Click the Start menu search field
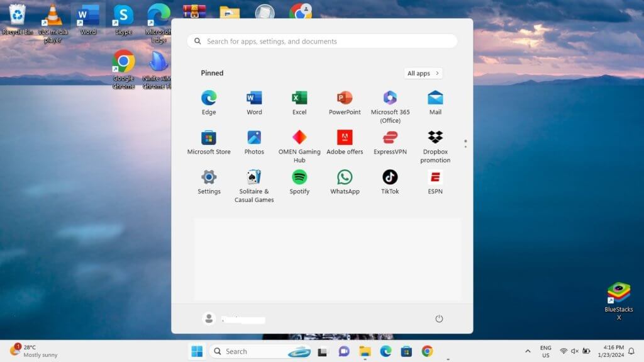This screenshot has height=362, width=644. pyautogui.click(x=322, y=41)
